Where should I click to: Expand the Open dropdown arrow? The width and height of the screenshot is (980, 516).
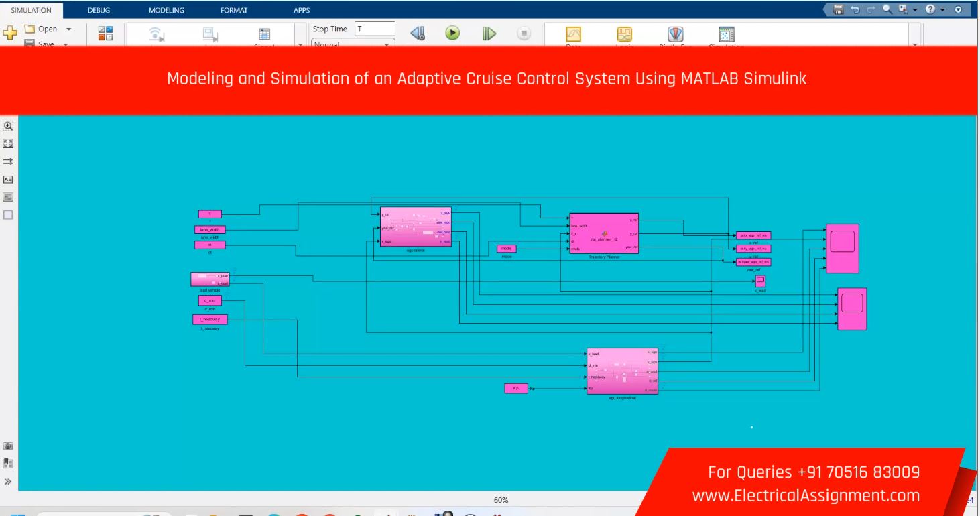pyautogui.click(x=70, y=30)
